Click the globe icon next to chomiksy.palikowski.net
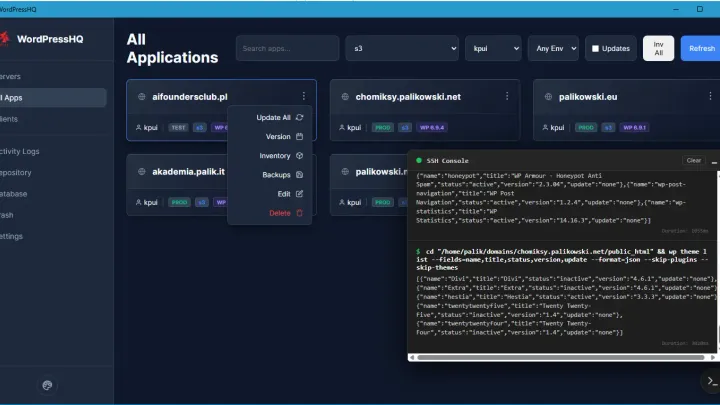This screenshot has width=720, height=405. coord(345,97)
